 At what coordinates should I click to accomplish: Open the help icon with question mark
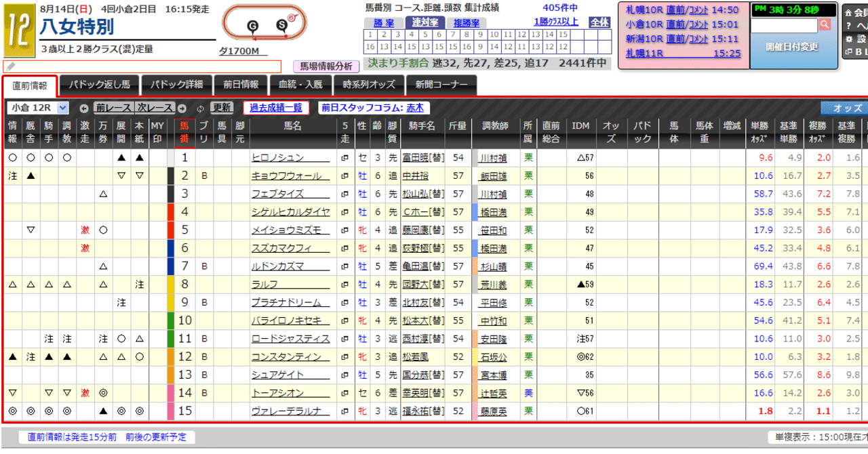848,26
